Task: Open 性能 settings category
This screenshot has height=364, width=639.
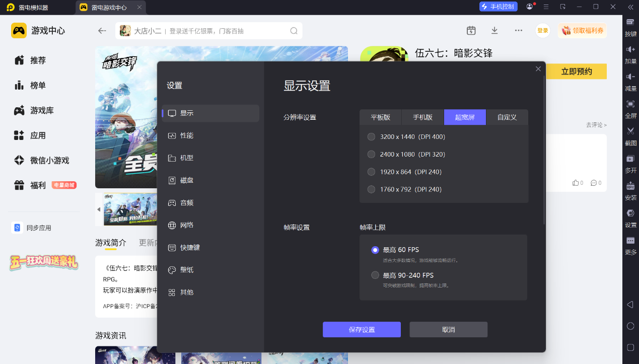Action: (x=210, y=135)
